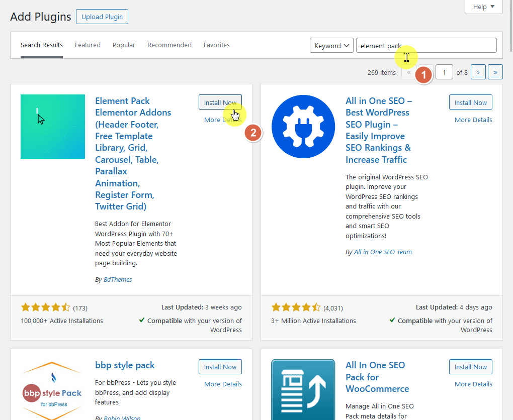Image resolution: width=513 pixels, height=420 pixels.
Task: View More Details for Element Pack
Action: tap(223, 120)
